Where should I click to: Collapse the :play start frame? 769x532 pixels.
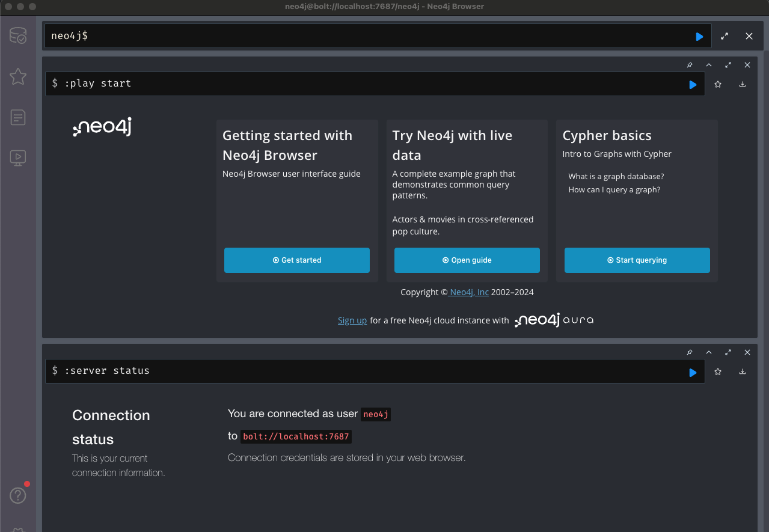click(x=709, y=65)
